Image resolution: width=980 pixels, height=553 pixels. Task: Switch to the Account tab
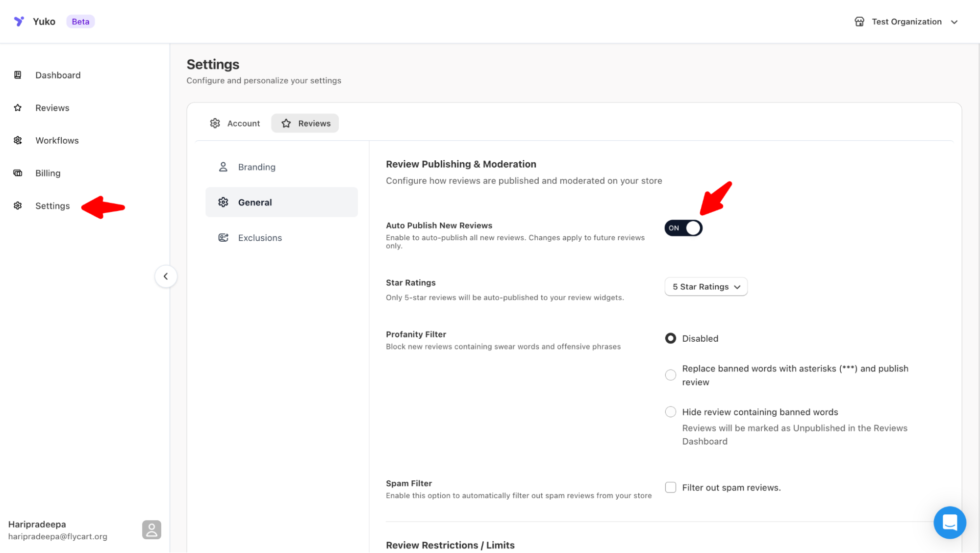(235, 124)
